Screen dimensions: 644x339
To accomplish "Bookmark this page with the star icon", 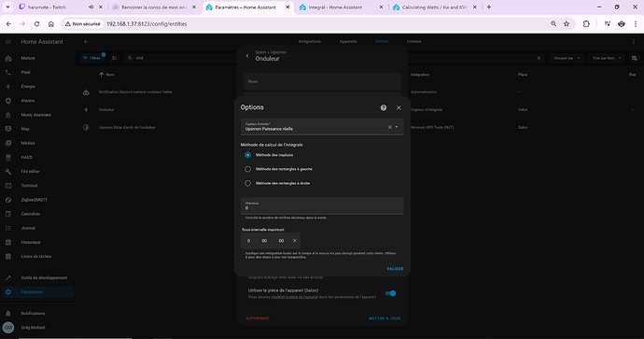I will (x=567, y=24).
